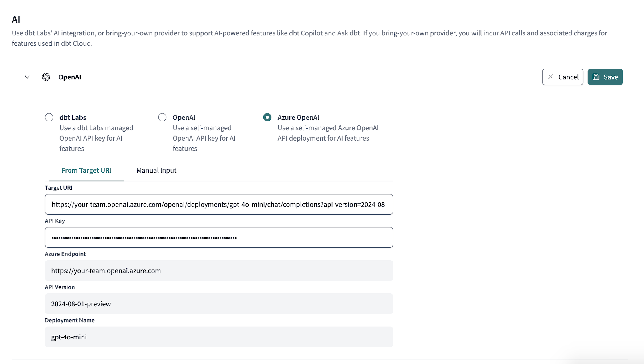Image resolution: width=644 pixels, height=364 pixels.
Task: Switch to the Manual Input tab
Action: coord(156,170)
